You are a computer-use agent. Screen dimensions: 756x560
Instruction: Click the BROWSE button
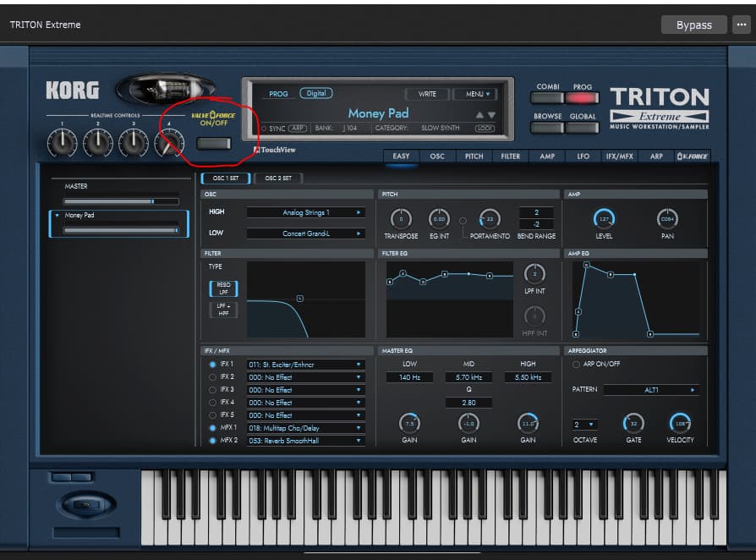click(x=547, y=128)
